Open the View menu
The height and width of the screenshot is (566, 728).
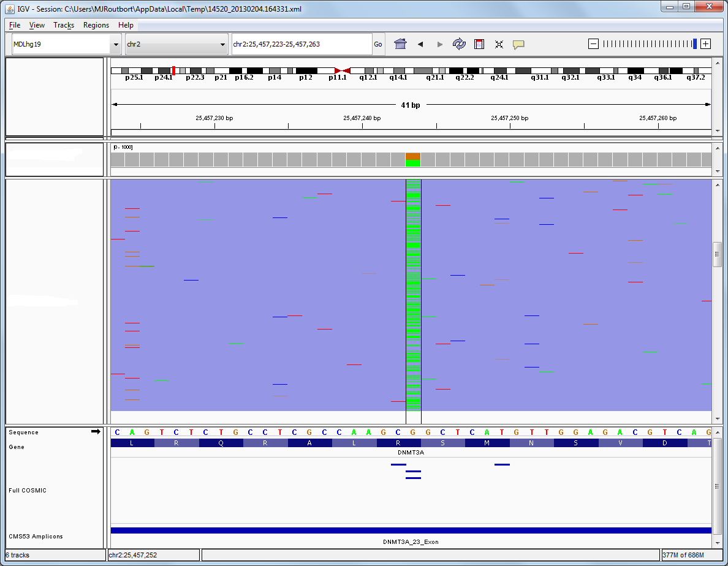37,25
